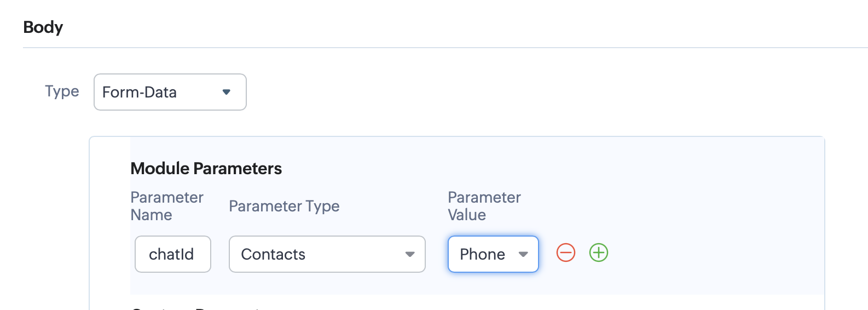Select the Form-Data text in Type box
This screenshot has height=310, width=868.
point(140,92)
